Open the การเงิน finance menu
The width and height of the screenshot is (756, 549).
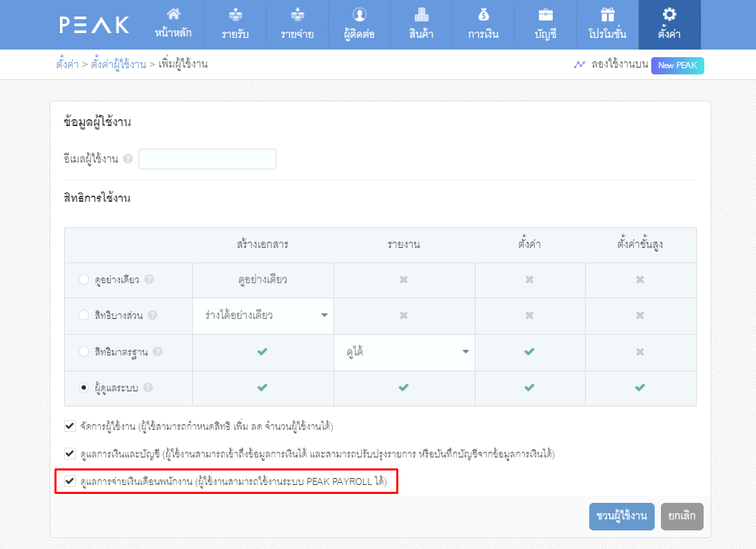coord(483,25)
